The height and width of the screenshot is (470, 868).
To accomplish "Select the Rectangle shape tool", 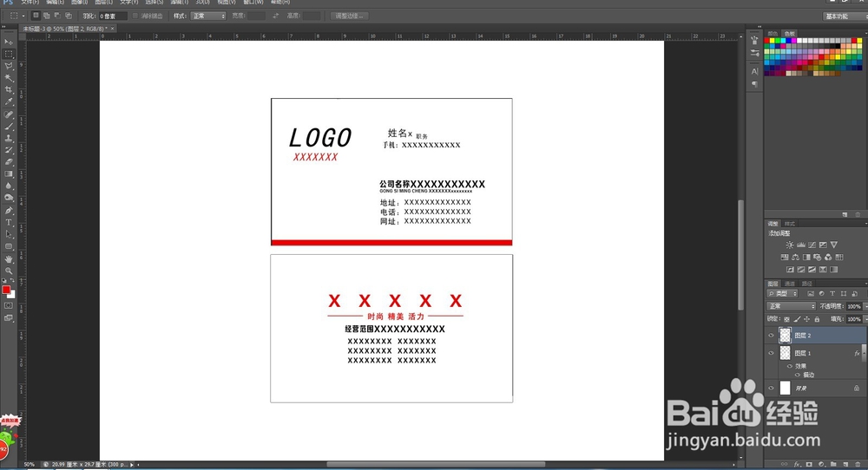I will [9, 246].
